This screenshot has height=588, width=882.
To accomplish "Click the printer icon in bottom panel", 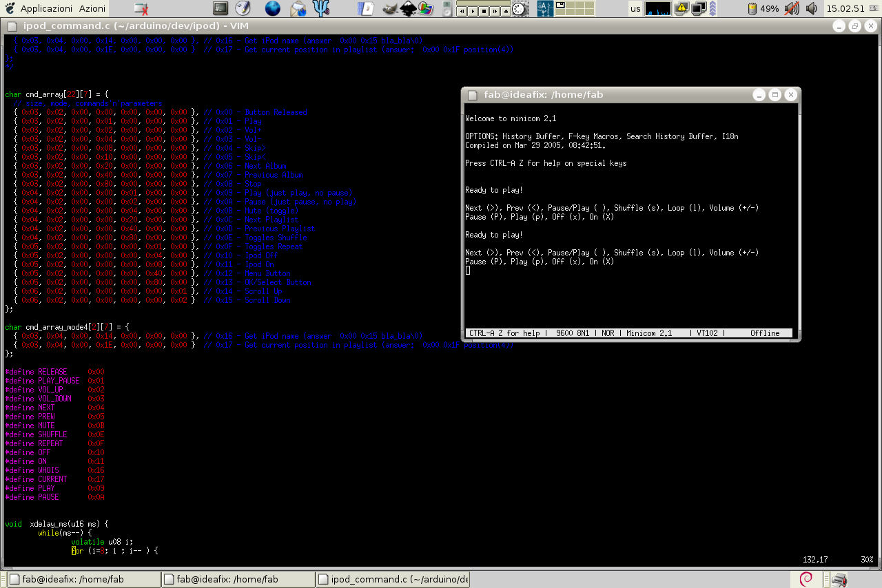I will tap(839, 580).
